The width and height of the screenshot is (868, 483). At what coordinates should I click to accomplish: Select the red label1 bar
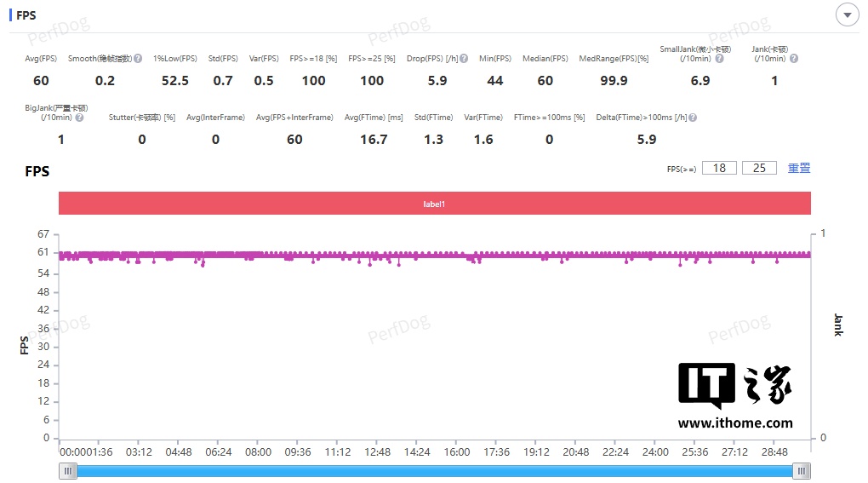click(x=435, y=204)
